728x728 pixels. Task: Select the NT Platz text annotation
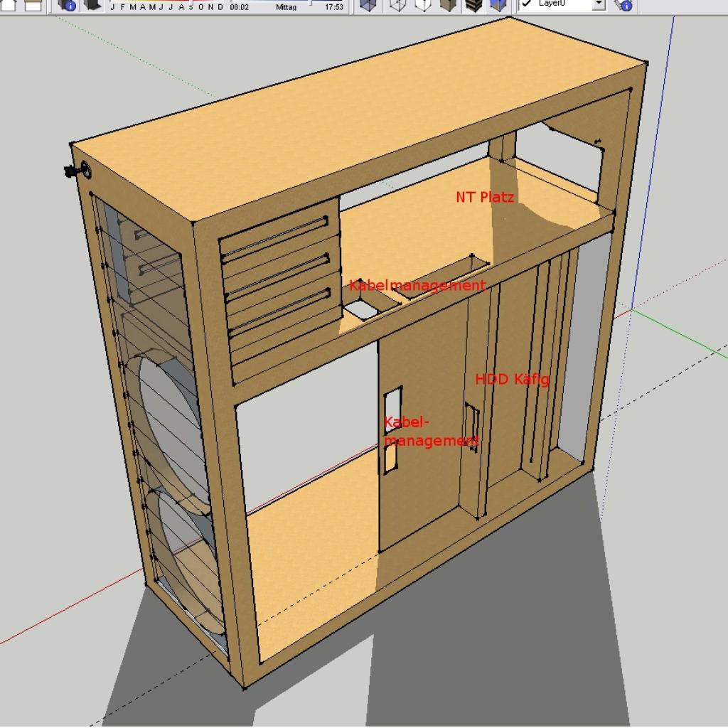485,198
